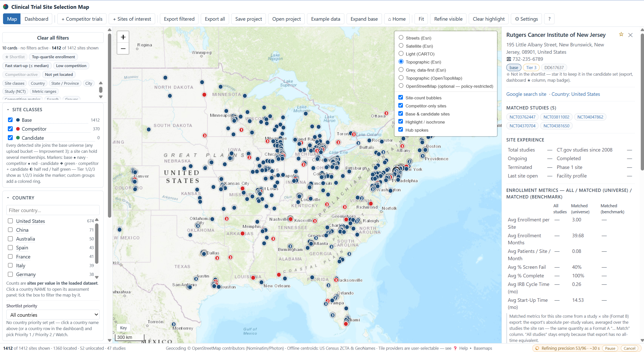Image resolution: width=644 pixels, height=352 pixels.
Task: Select the Low competition card
Action: click(x=71, y=66)
